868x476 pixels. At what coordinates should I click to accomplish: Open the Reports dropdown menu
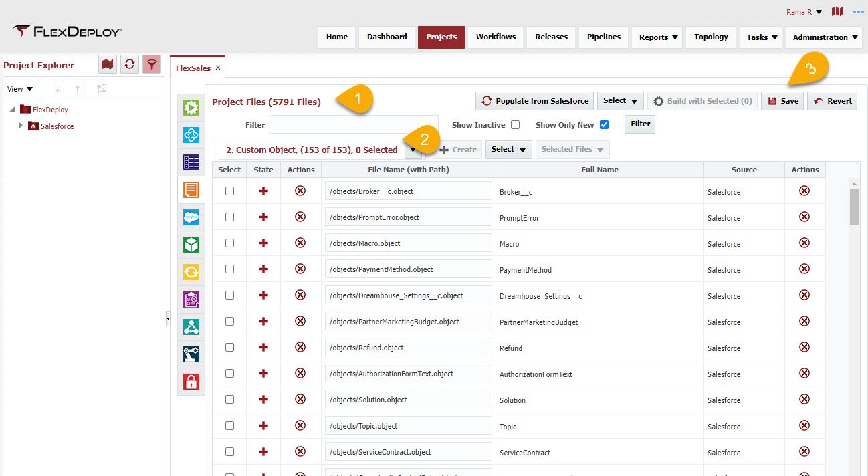(657, 37)
